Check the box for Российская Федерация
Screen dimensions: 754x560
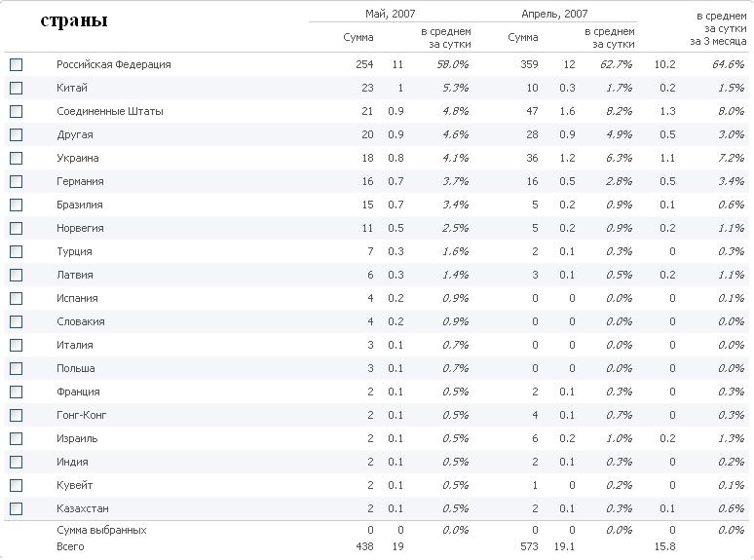(16, 64)
